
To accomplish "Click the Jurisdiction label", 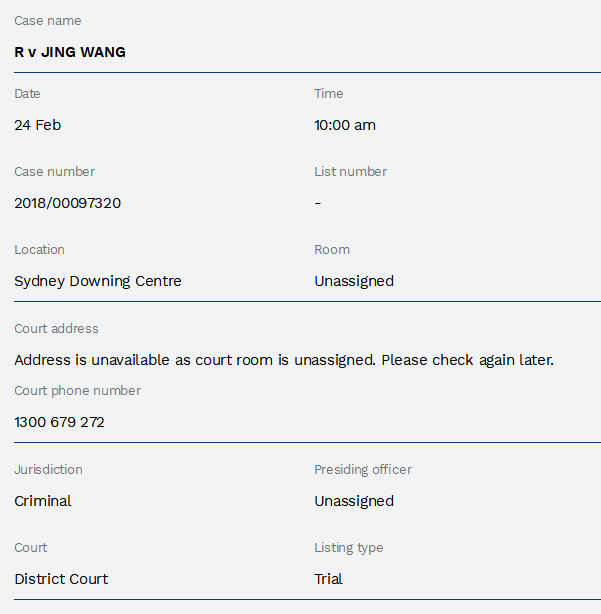I will click(48, 470).
